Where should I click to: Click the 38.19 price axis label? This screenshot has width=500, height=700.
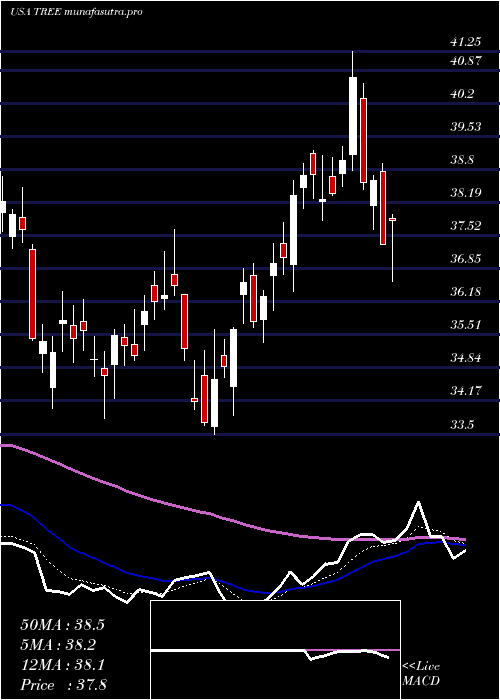(x=466, y=193)
